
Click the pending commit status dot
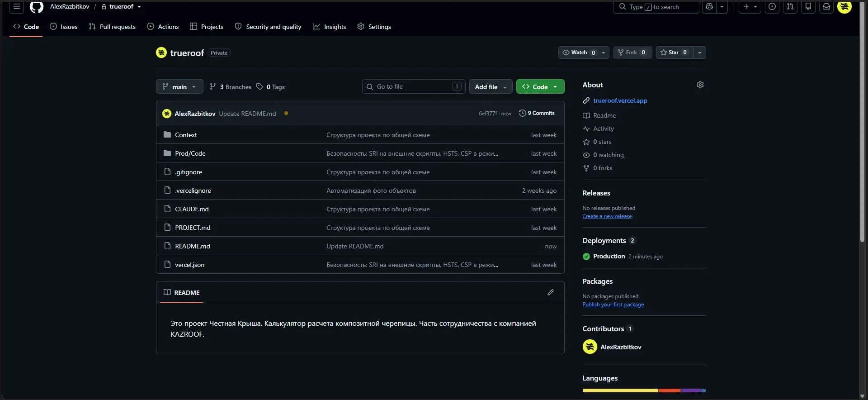(x=286, y=113)
